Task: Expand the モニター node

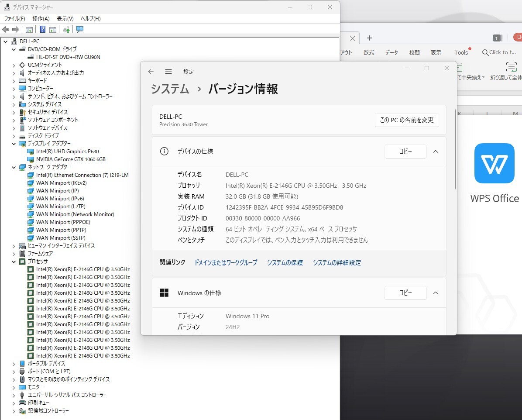Action: click(14, 387)
